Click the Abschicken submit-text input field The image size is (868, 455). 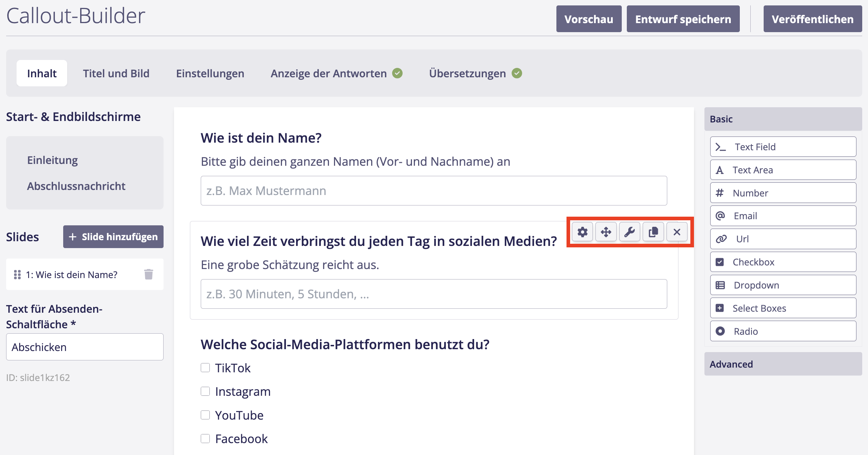(x=84, y=347)
